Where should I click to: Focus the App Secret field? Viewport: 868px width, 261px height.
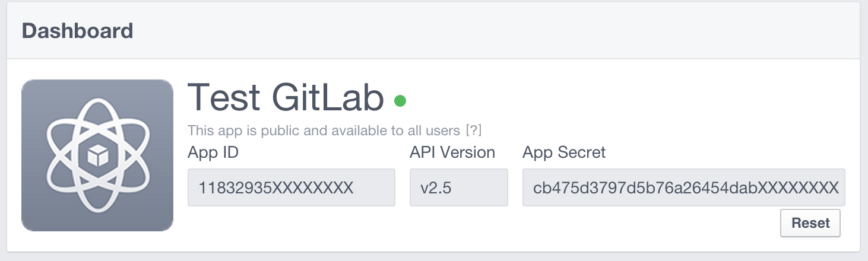click(x=683, y=188)
